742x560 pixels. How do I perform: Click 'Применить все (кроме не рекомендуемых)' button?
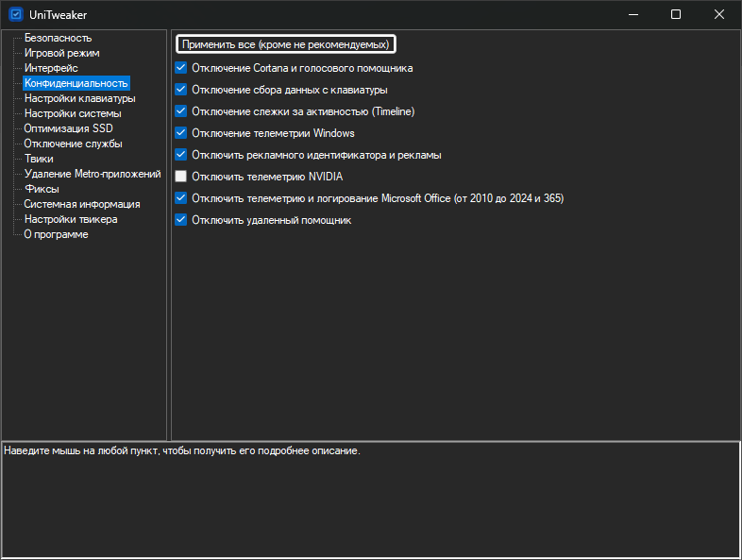pyautogui.click(x=285, y=44)
